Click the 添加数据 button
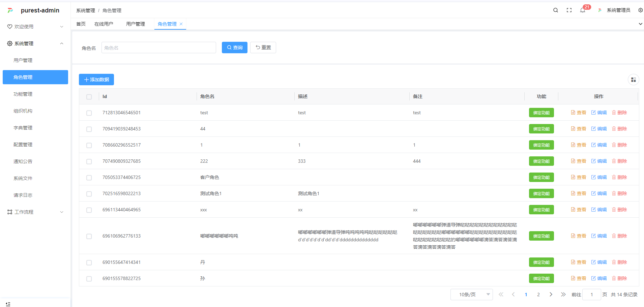Image resolution: width=644 pixels, height=307 pixels. coord(96,80)
